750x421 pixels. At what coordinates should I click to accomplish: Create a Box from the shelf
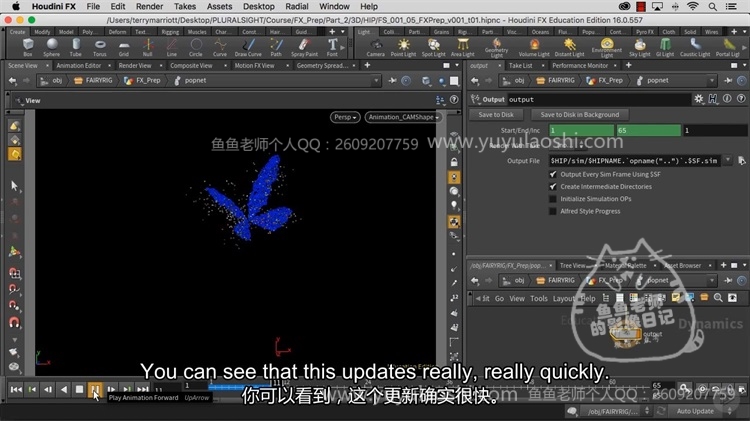point(28,47)
